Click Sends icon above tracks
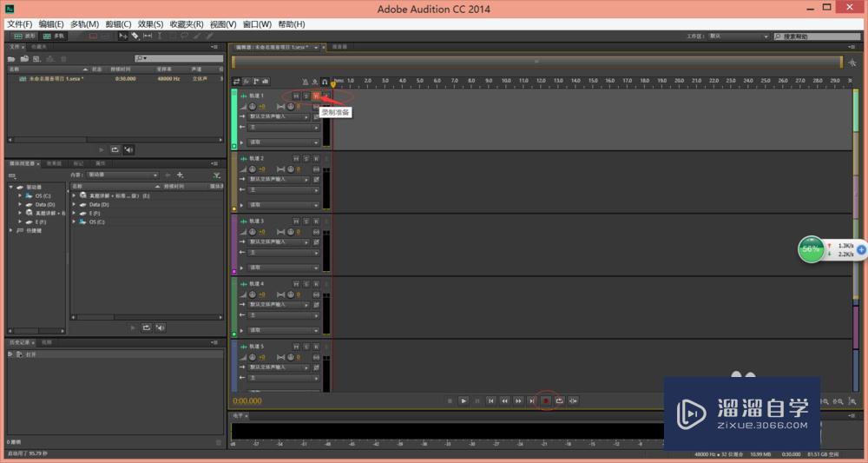Screen dimensions: 868x463 pyautogui.click(x=256, y=82)
